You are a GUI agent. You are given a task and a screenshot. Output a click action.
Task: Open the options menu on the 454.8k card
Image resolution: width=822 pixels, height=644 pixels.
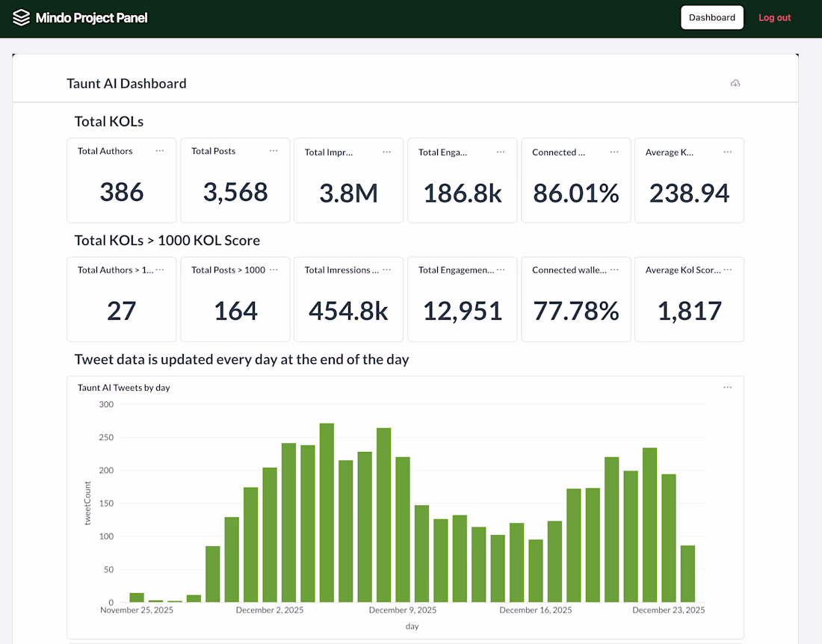pos(387,270)
